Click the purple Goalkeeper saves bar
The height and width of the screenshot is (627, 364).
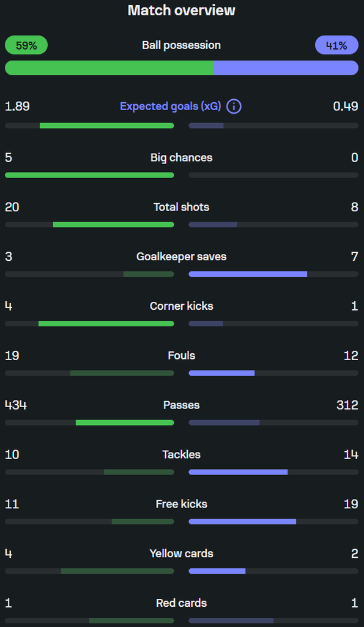point(248,274)
